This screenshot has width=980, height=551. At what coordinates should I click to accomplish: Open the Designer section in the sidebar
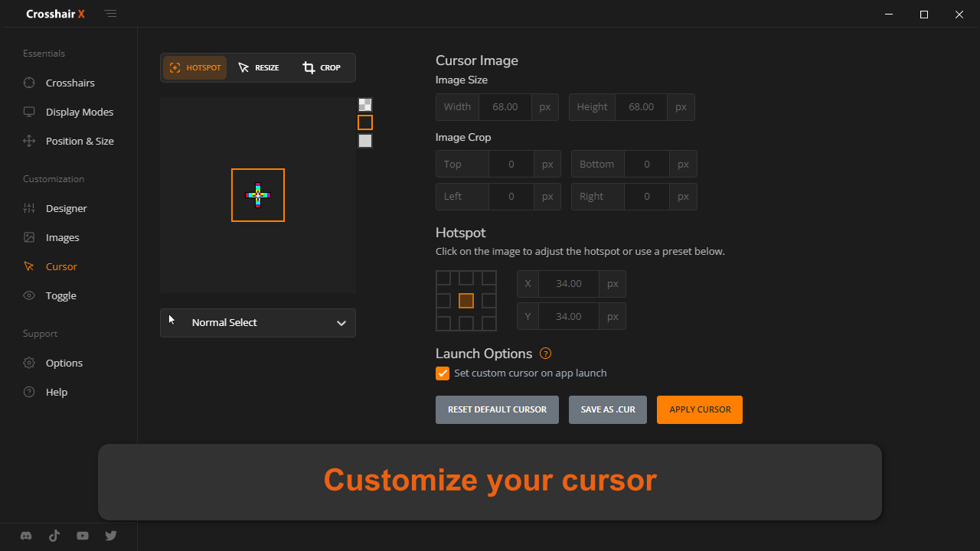pos(67,208)
